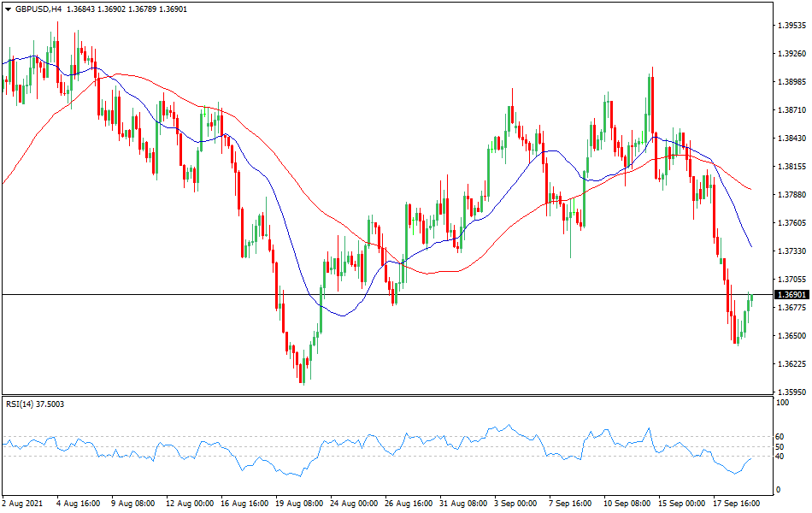The height and width of the screenshot is (513, 812).
Task: Click the 1.39535 label on price axis
Action: pyautogui.click(x=791, y=26)
